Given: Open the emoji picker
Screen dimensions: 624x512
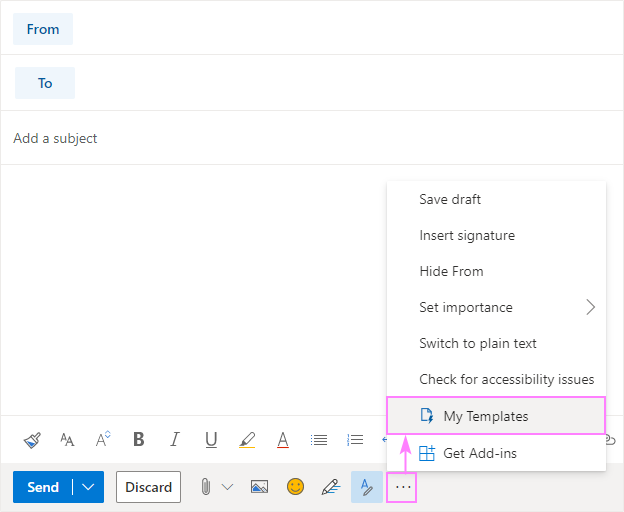Looking at the screenshot, I should click(x=295, y=487).
